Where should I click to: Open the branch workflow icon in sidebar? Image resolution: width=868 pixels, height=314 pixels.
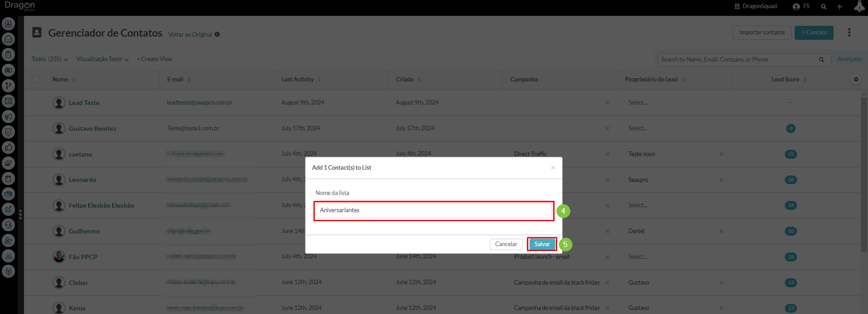(x=8, y=86)
